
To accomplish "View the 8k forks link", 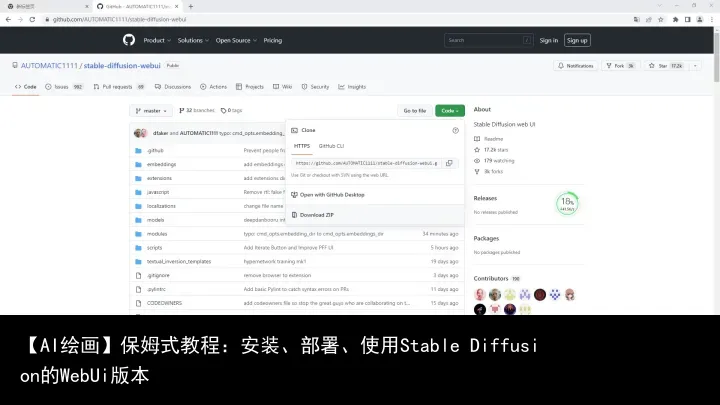I will tap(489, 171).
